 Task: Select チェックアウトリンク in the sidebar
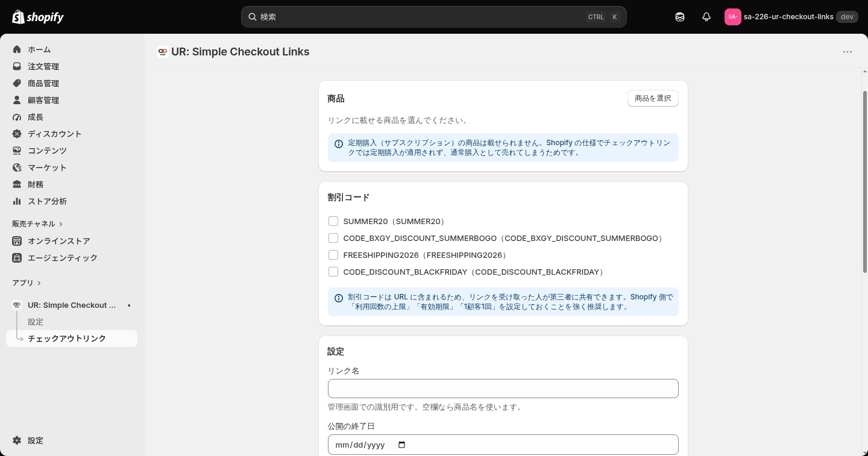click(72, 339)
